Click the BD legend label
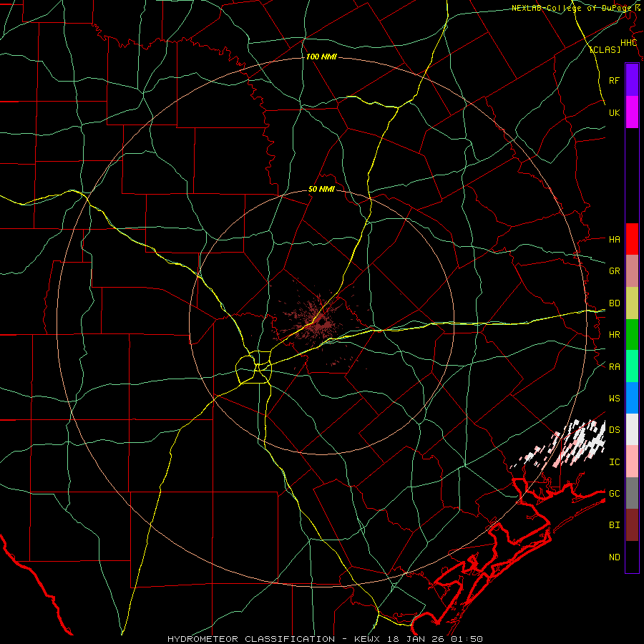The image size is (644, 644). [x=614, y=303]
